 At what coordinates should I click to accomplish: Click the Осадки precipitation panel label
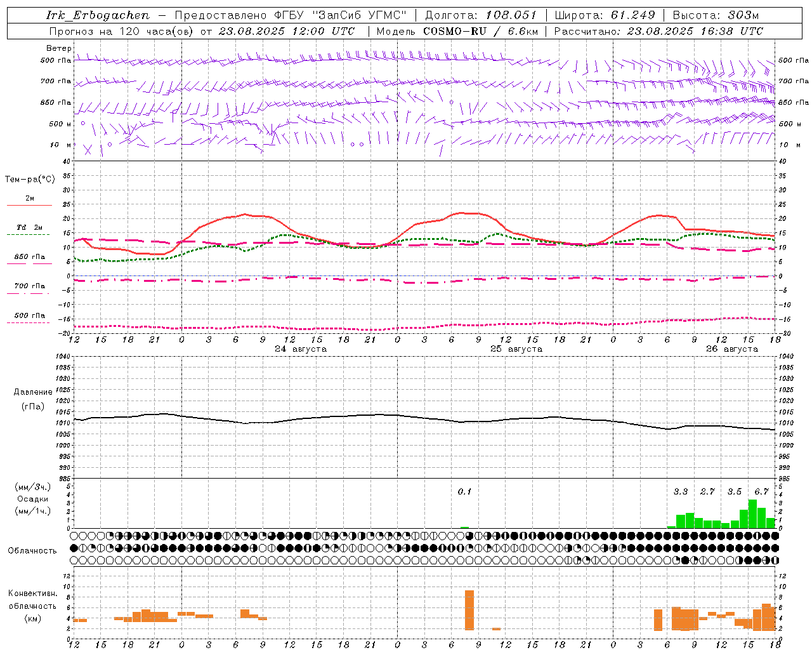(x=33, y=499)
